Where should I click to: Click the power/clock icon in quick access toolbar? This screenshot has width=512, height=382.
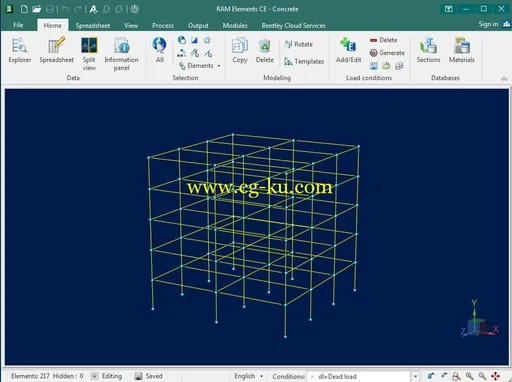[x=135, y=9]
